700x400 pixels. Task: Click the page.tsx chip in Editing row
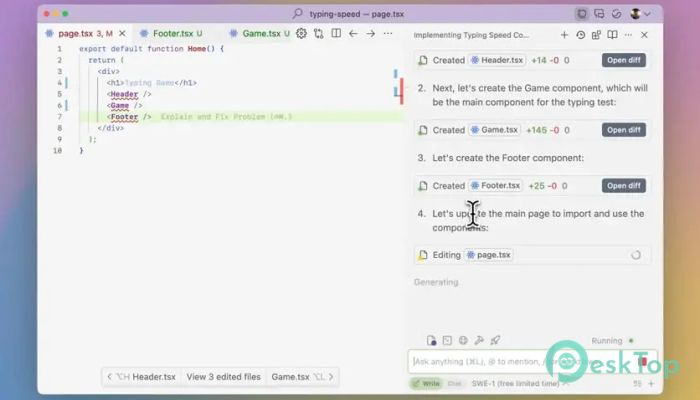488,255
